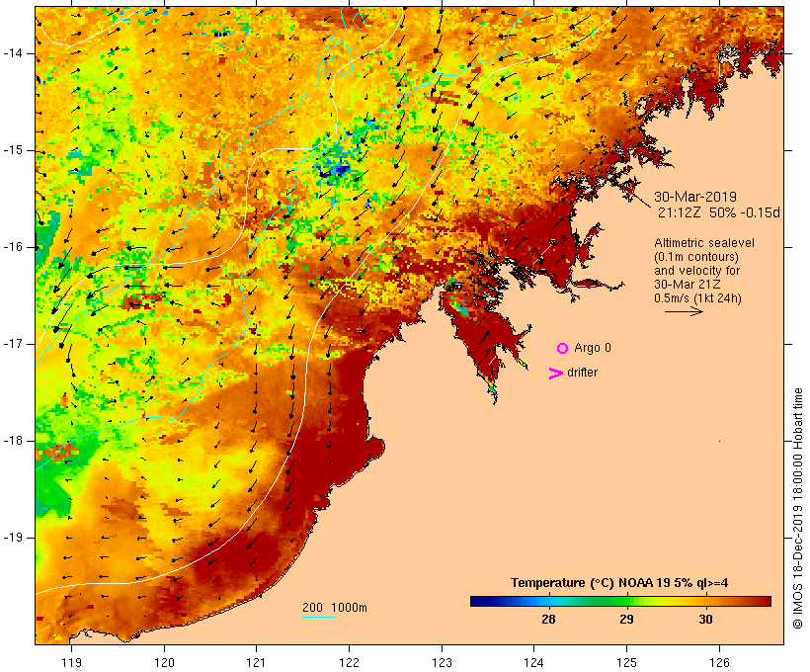Click the latitude label -18

pyautogui.click(x=14, y=441)
